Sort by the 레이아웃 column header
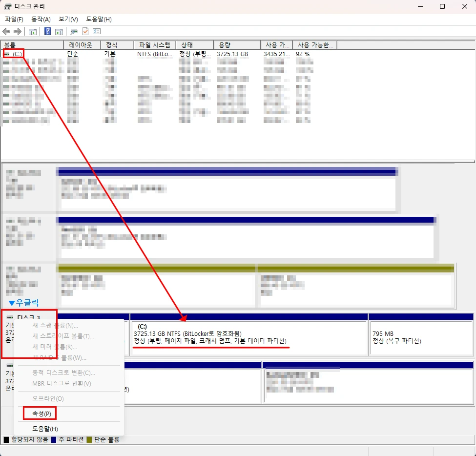476x456 pixels. pyautogui.click(x=83, y=45)
